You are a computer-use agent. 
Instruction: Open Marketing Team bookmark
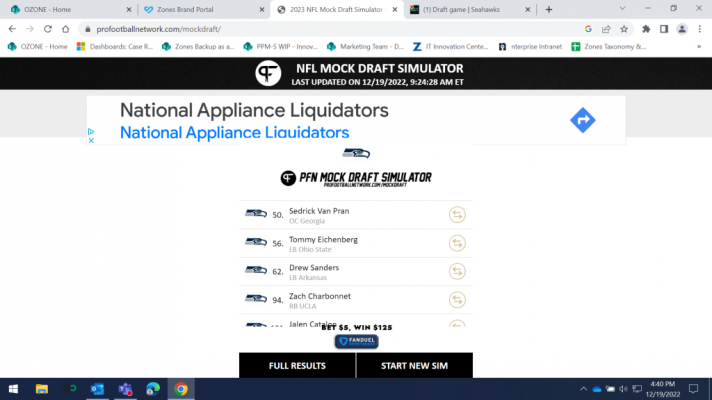click(x=366, y=46)
